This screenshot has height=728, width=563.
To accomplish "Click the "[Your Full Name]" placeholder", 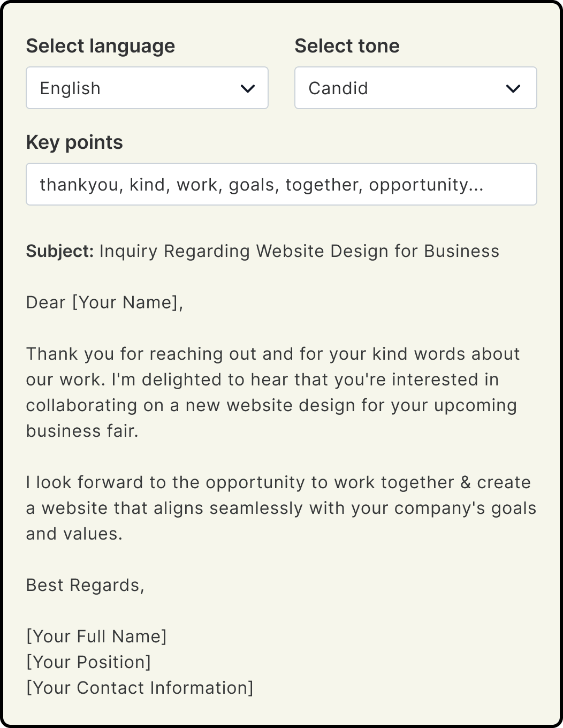I will pyautogui.click(x=96, y=636).
